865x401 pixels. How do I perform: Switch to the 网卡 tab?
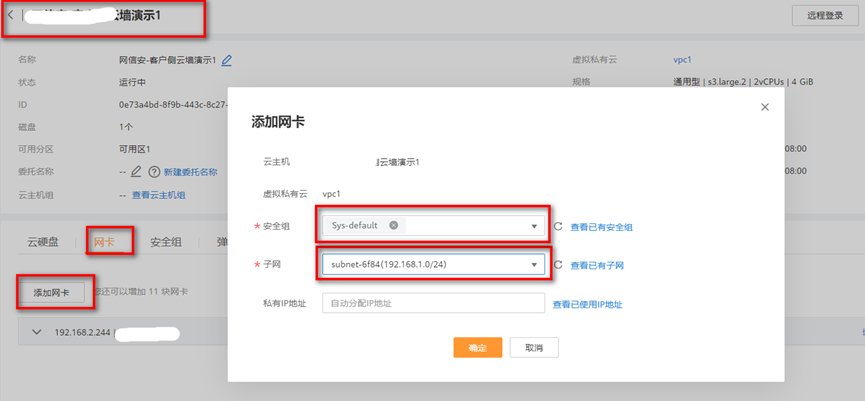pos(104,242)
